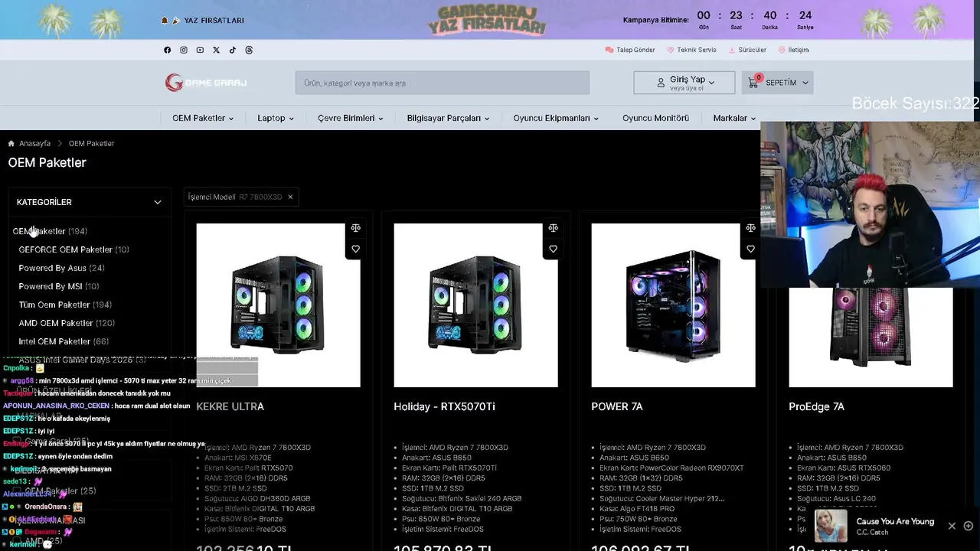980x551 pixels.
Task: Click the Holiday - RTX5070Ti product title
Action: tap(444, 406)
